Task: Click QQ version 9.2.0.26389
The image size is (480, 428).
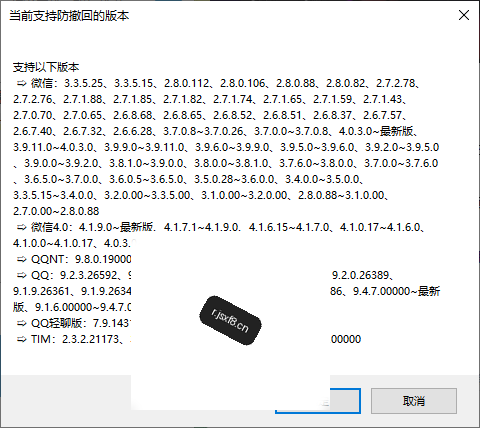Action: tap(360, 275)
